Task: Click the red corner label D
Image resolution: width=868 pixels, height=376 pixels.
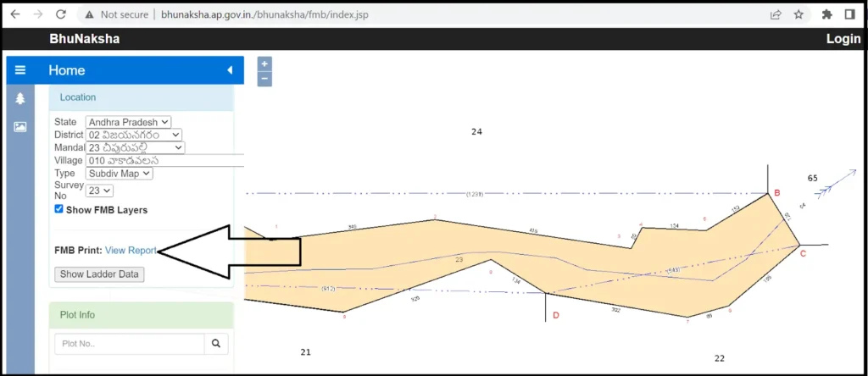Action: [x=556, y=315]
